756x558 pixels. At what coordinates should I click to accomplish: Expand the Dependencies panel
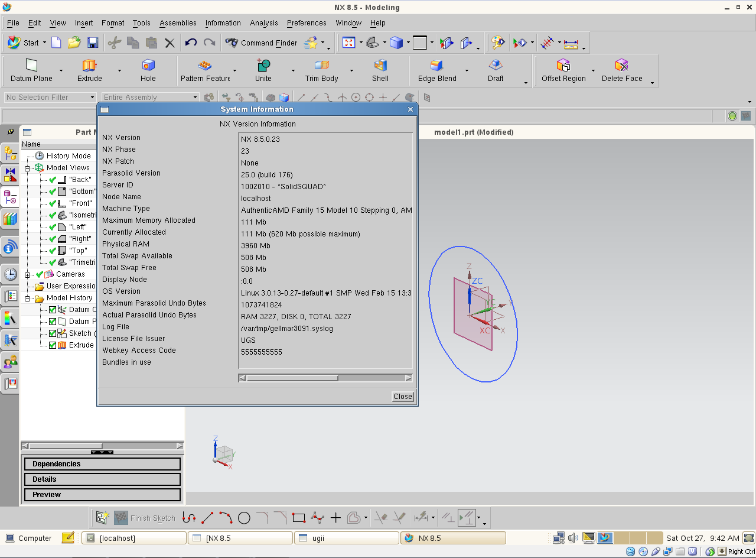102,464
